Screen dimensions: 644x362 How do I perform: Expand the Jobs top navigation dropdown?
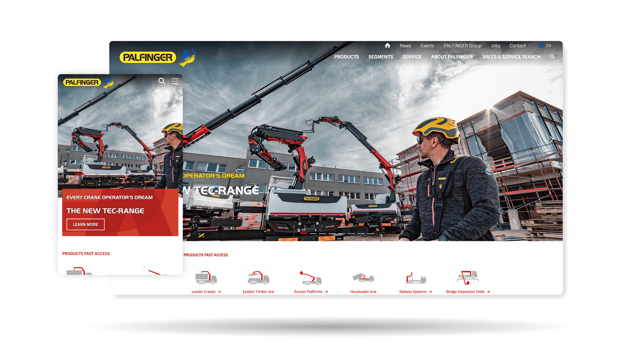[x=496, y=46]
